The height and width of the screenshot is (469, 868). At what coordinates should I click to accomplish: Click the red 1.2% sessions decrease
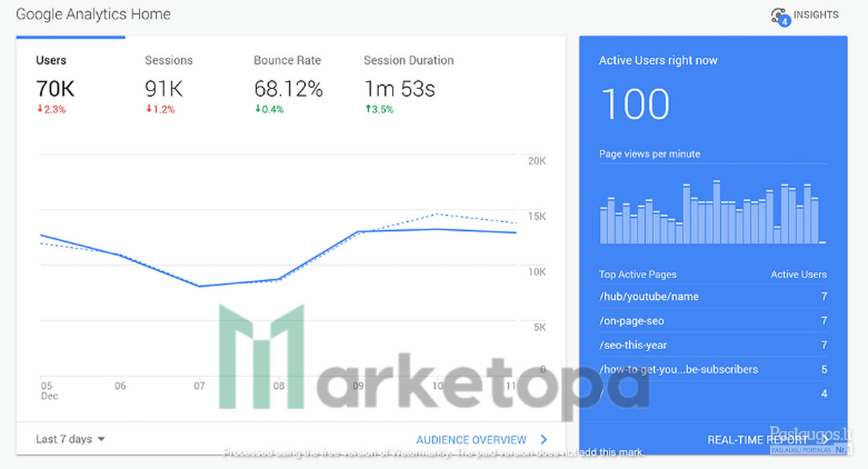coord(160,110)
